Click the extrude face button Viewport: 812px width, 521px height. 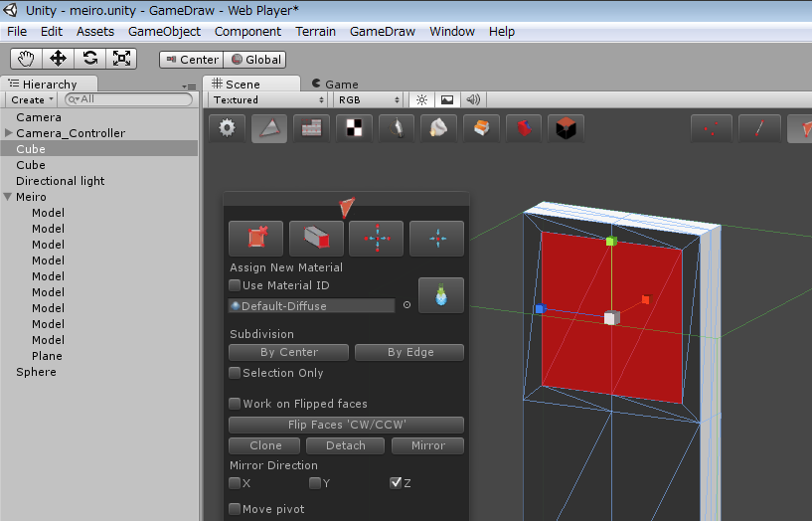316,239
